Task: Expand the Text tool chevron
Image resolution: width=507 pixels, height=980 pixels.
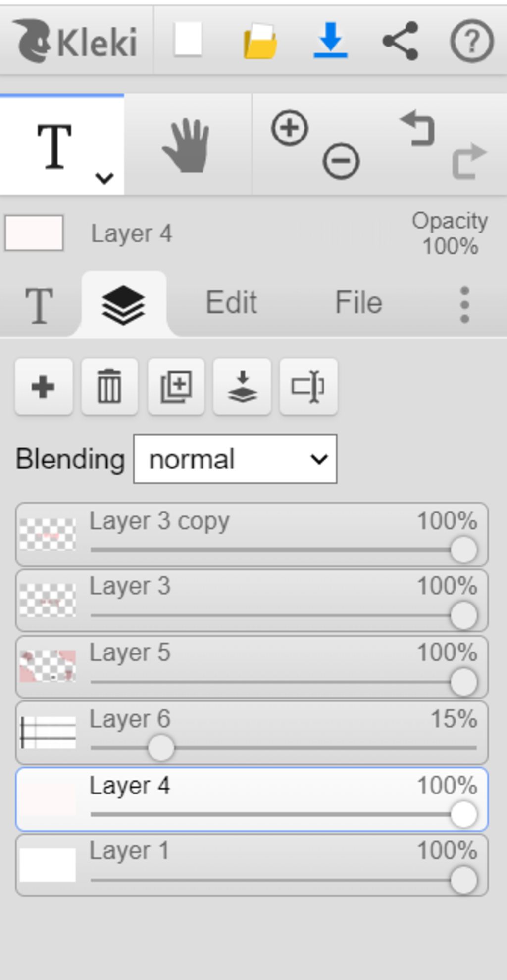Action: (x=104, y=178)
